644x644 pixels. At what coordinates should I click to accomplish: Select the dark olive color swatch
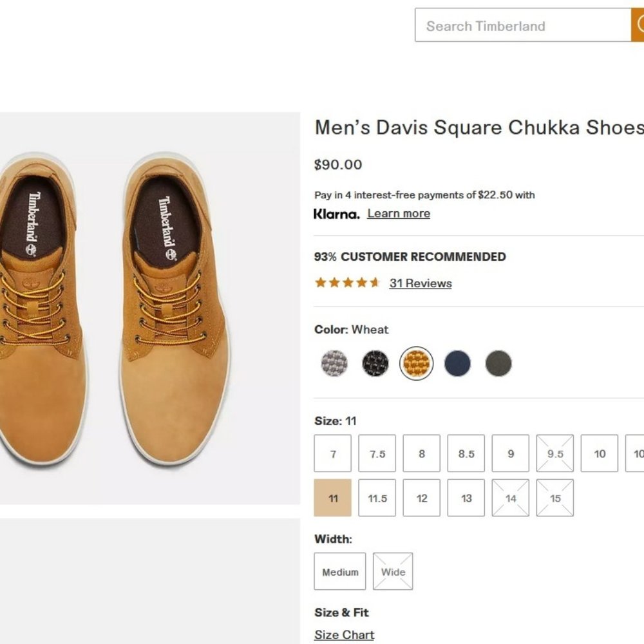(x=498, y=363)
